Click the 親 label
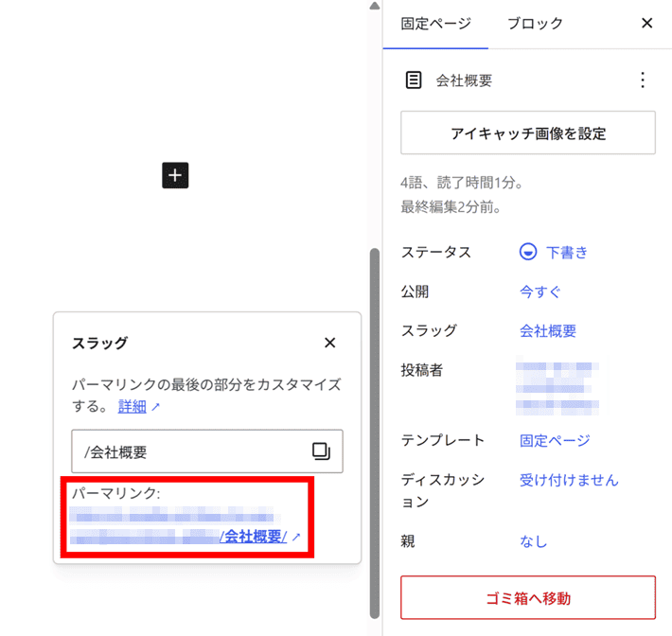The height and width of the screenshot is (636, 672). [x=408, y=541]
